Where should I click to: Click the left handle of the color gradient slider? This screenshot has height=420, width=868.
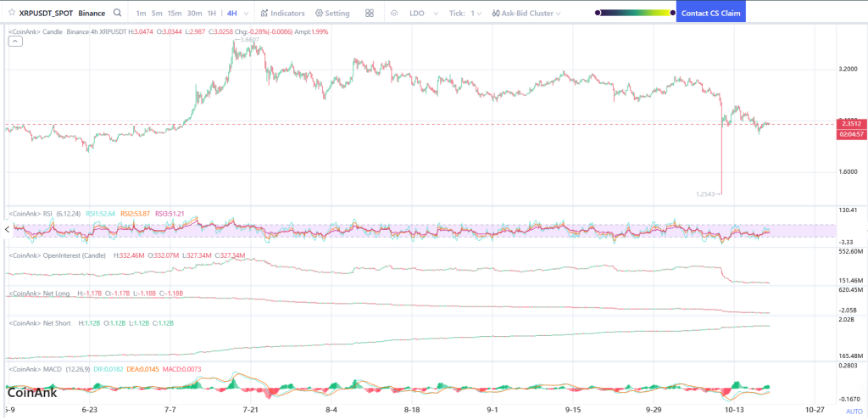598,12
